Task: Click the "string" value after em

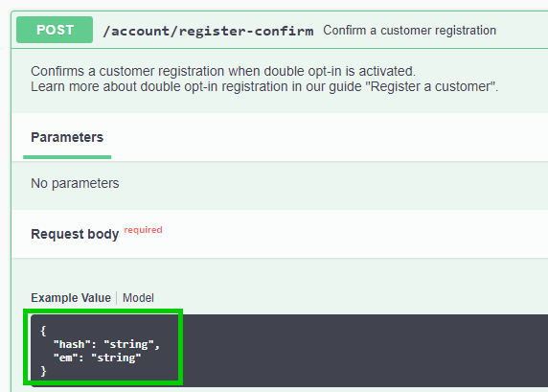Action: click(116, 357)
